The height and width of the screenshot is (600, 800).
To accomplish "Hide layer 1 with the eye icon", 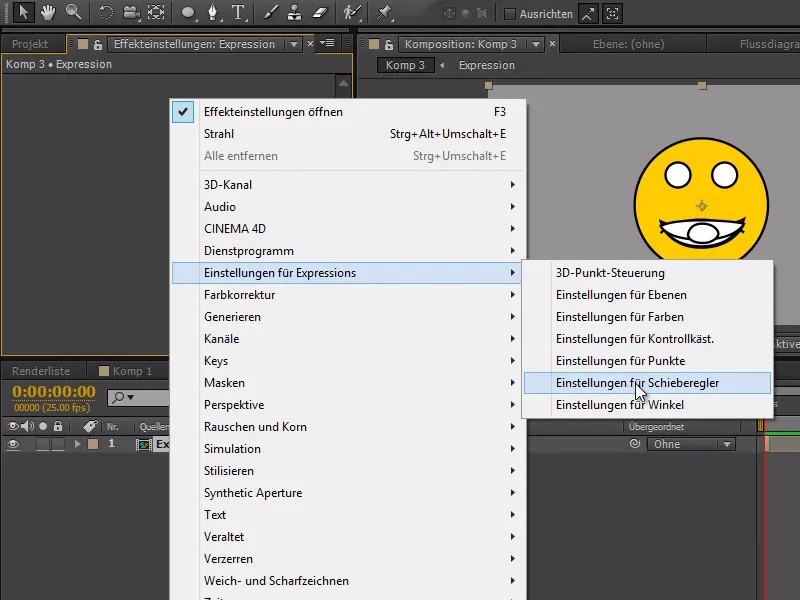I will [13, 444].
